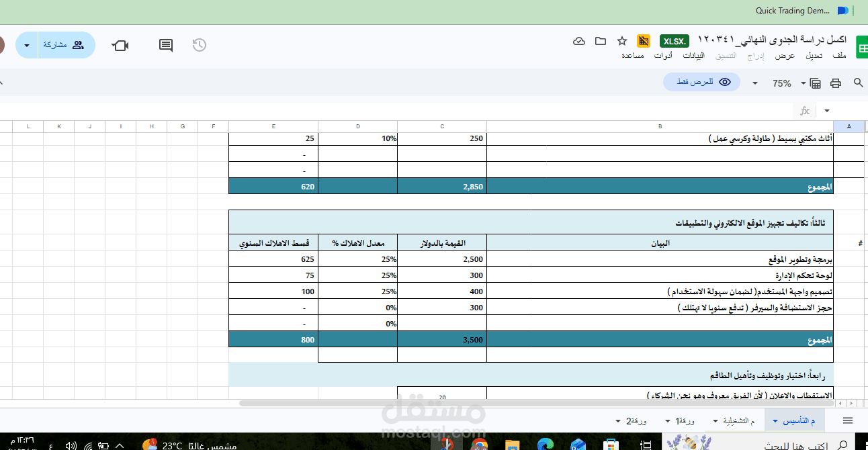The image size is (868, 450).
Task: Select column A header
Action: coord(849,126)
